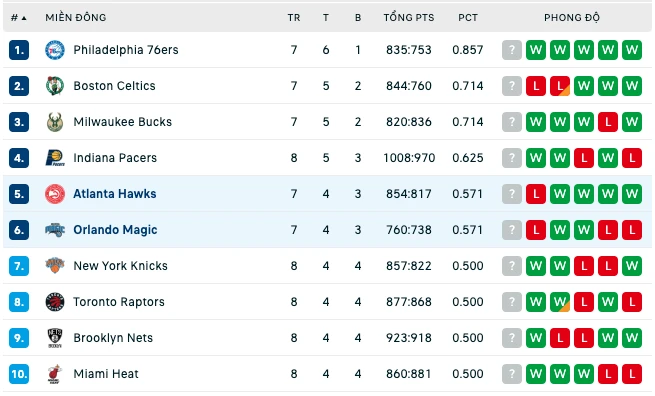Select the PHONG ĐỘ form column header
The image size is (655, 396).
coord(571,18)
